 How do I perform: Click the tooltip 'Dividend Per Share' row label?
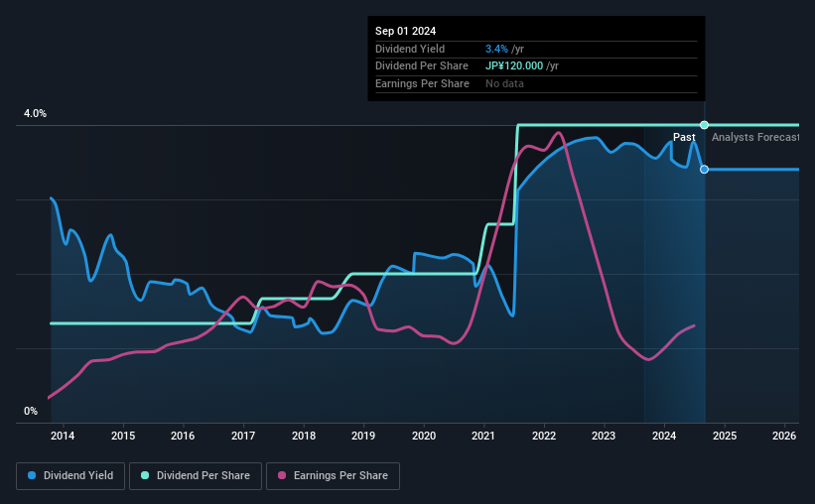click(422, 66)
